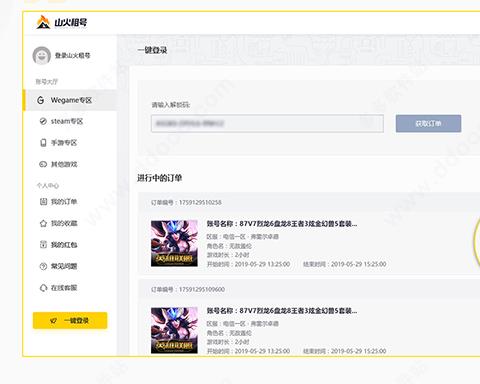
Task: Click the first order's 游戏时长 2小时 line
Action: click(x=228, y=255)
